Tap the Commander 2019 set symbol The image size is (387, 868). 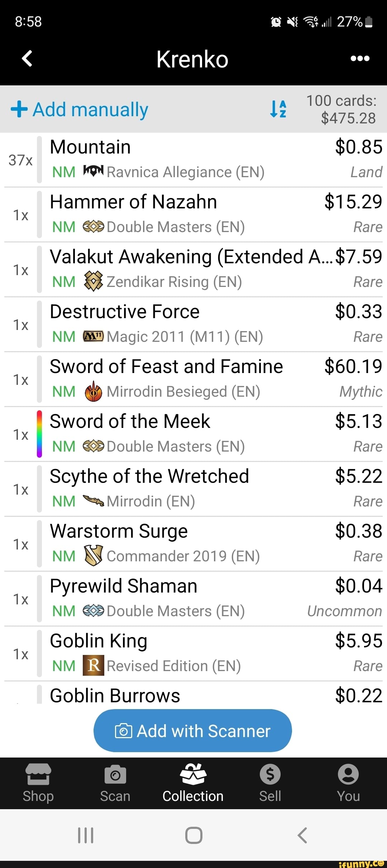[93, 556]
